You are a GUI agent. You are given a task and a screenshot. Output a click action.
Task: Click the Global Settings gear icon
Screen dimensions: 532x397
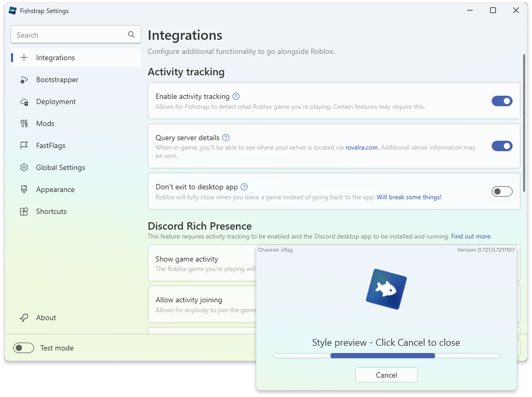pos(24,167)
